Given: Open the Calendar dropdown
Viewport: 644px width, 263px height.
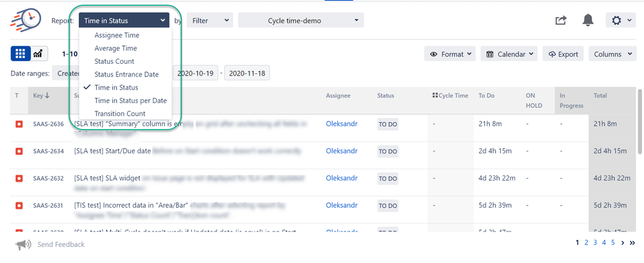Looking at the screenshot, I should point(509,54).
